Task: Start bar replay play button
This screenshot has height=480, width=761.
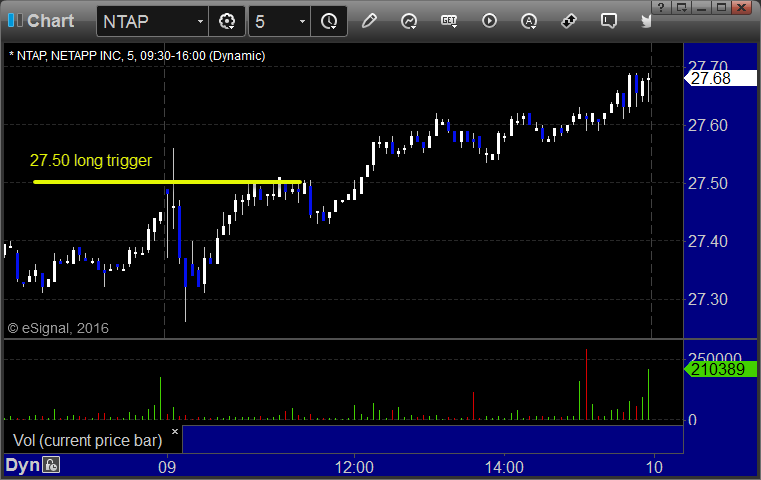Action: click(489, 21)
